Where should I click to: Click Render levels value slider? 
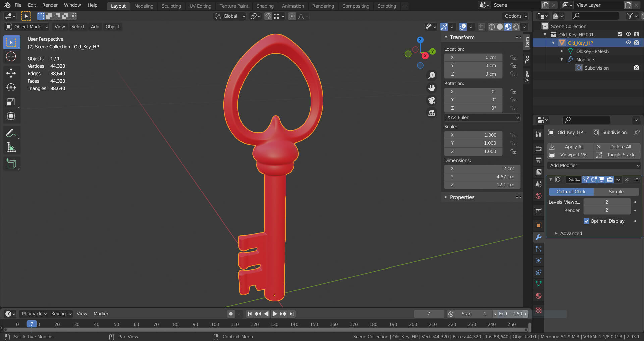[607, 210]
